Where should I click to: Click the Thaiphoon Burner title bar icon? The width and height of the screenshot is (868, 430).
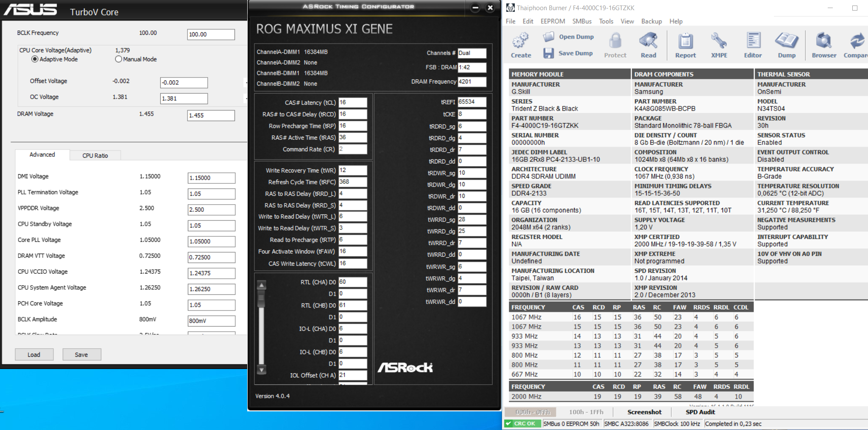tap(511, 8)
